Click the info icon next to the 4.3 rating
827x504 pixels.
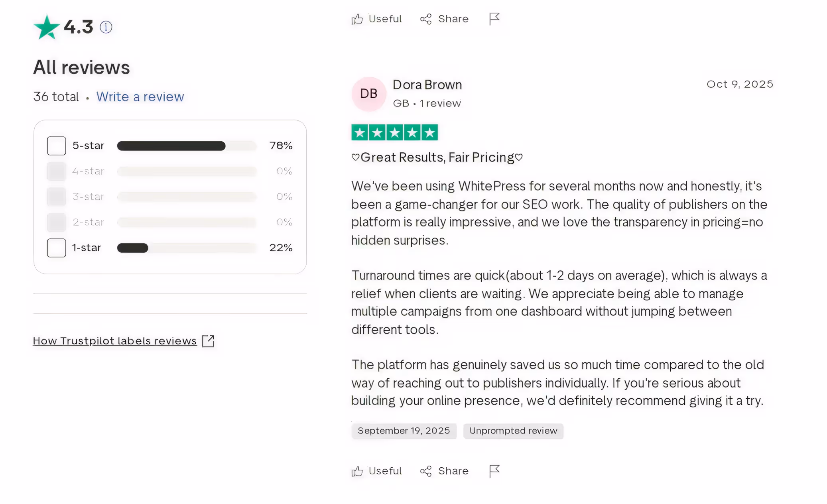coord(105,27)
